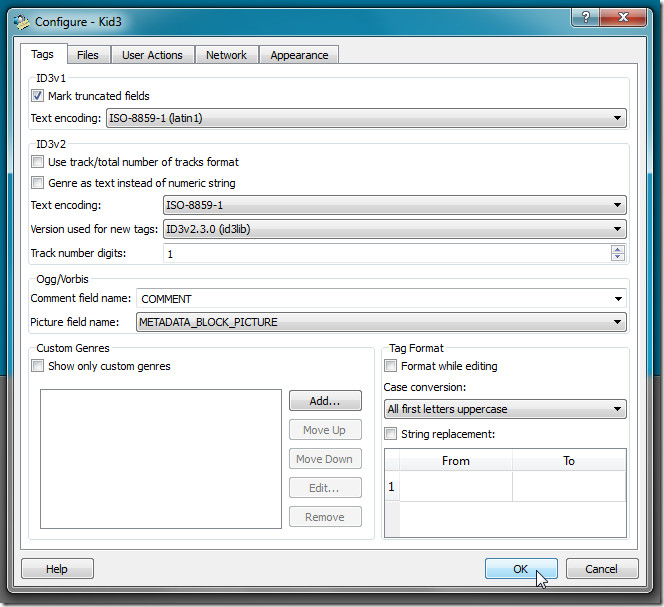
Task: Select the Tags tab
Action: click(x=42, y=54)
